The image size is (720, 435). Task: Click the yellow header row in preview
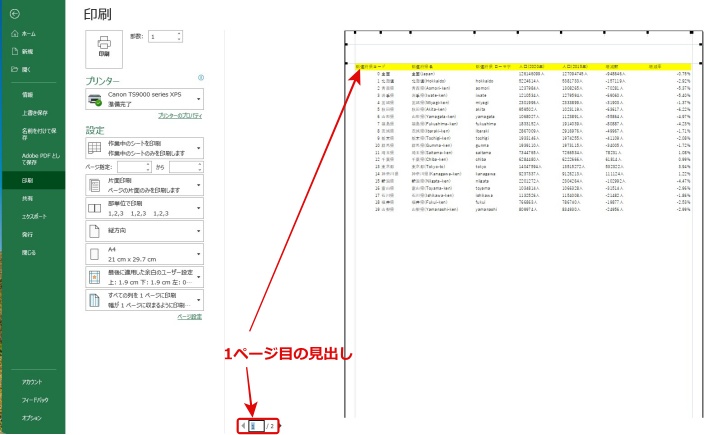(x=523, y=67)
